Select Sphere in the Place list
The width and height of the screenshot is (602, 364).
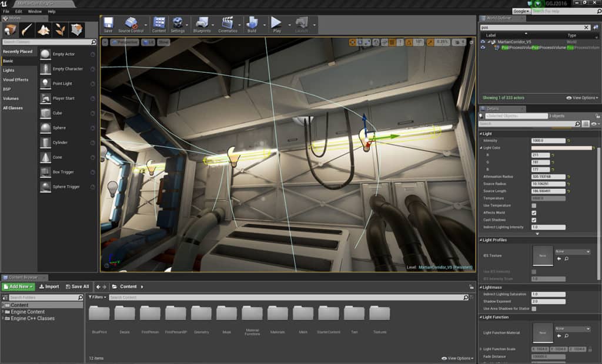(68, 128)
